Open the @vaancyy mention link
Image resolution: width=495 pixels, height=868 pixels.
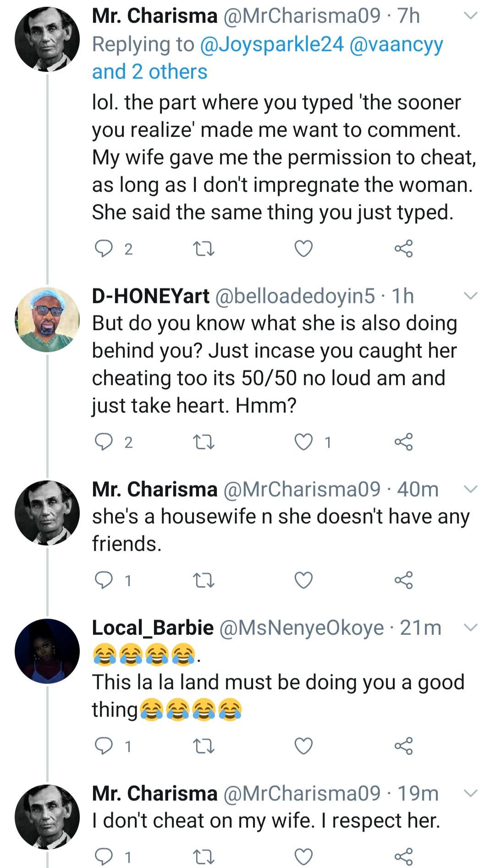(396, 44)
